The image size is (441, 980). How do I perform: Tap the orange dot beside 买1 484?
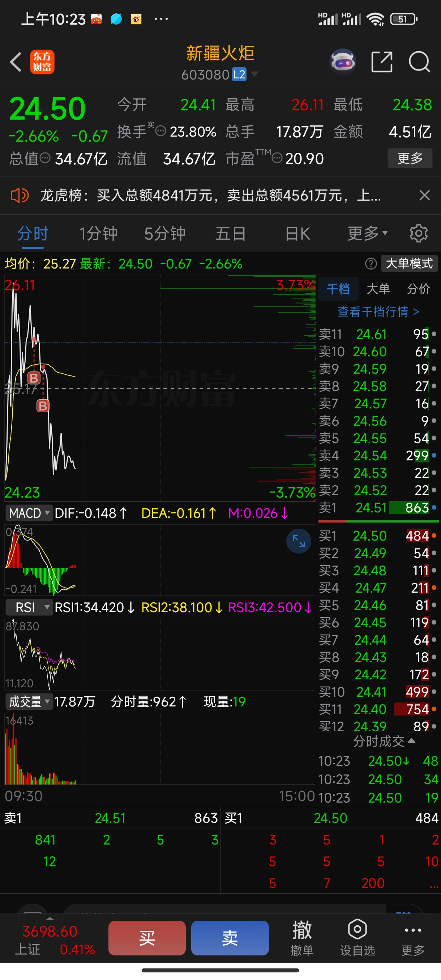coord(434,536)
